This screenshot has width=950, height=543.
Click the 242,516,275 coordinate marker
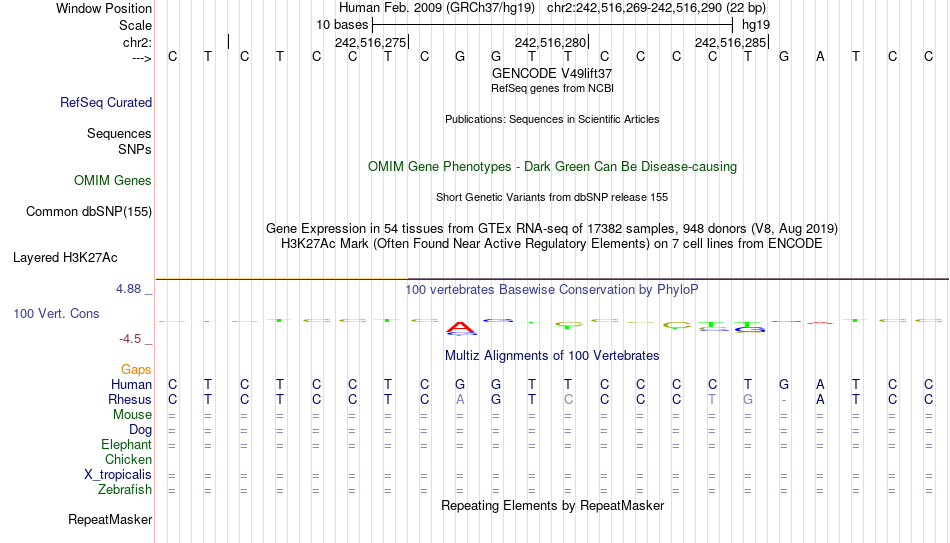(371, 42)
